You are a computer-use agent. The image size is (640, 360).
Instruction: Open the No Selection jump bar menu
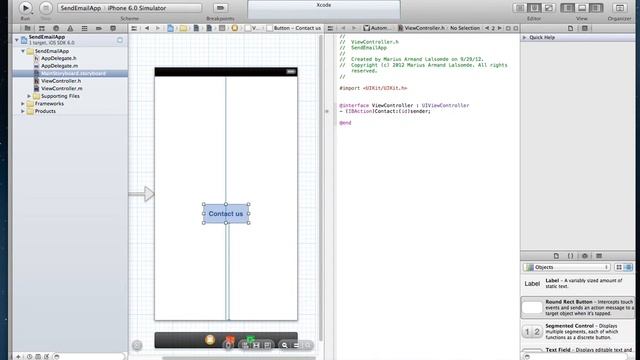[x=464, y=28]
